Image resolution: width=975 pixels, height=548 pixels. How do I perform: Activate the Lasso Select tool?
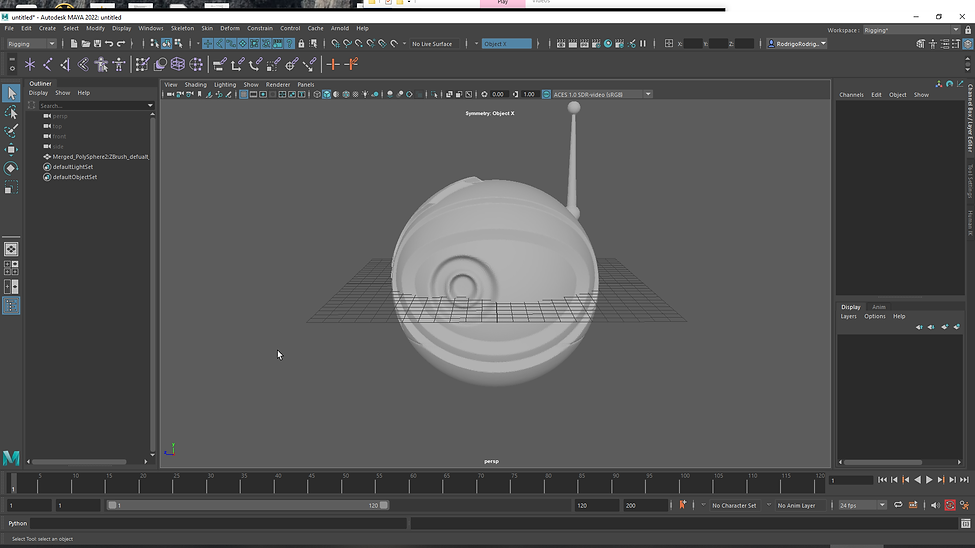pyautogui.click(x=11, y=113)
